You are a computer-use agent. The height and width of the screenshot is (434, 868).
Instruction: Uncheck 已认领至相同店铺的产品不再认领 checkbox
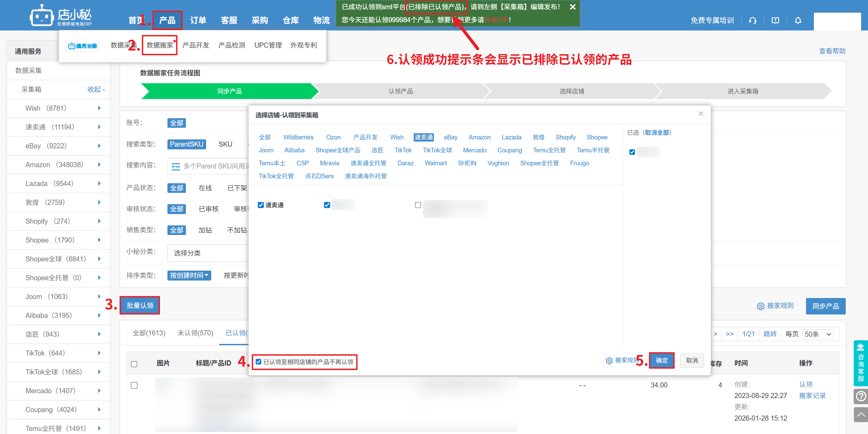tap(259, 362)
